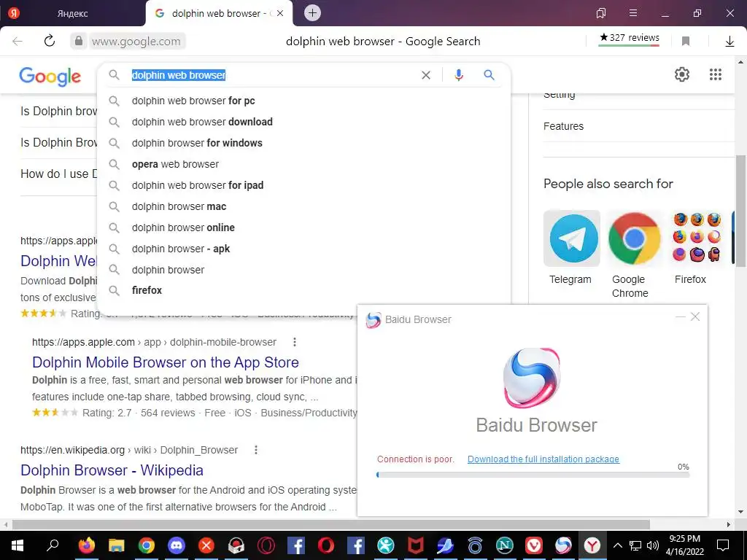Click the page vertical scrollbar thumb

point(741,211)
